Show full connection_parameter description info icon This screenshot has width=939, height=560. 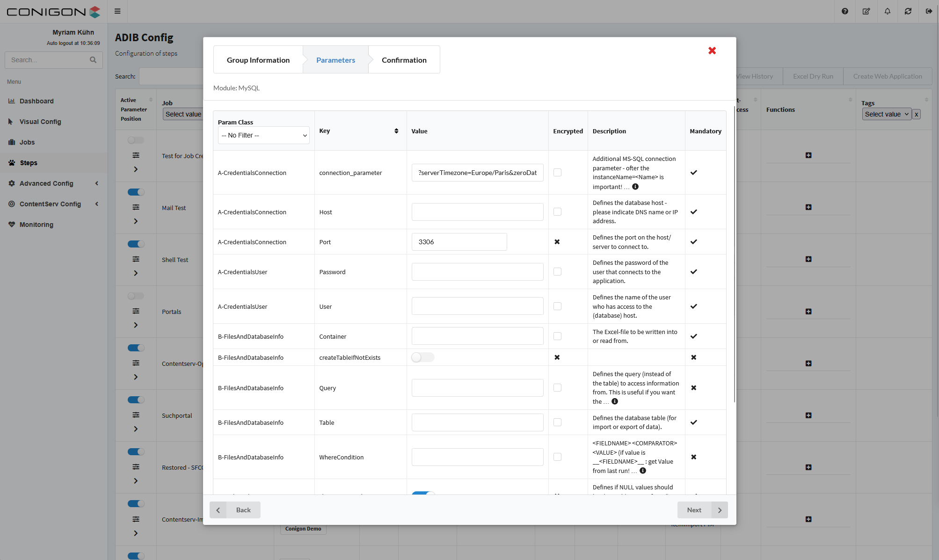point(635,187)
